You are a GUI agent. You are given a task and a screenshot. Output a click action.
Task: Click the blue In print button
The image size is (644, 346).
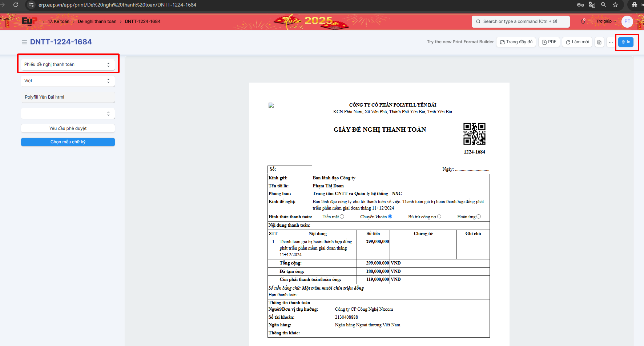[626, 42]
